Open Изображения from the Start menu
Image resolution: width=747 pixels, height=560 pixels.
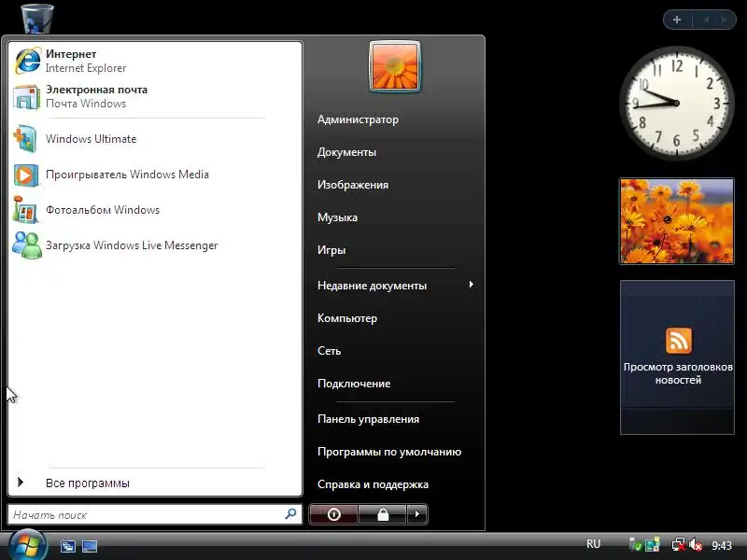coord(353,185)
